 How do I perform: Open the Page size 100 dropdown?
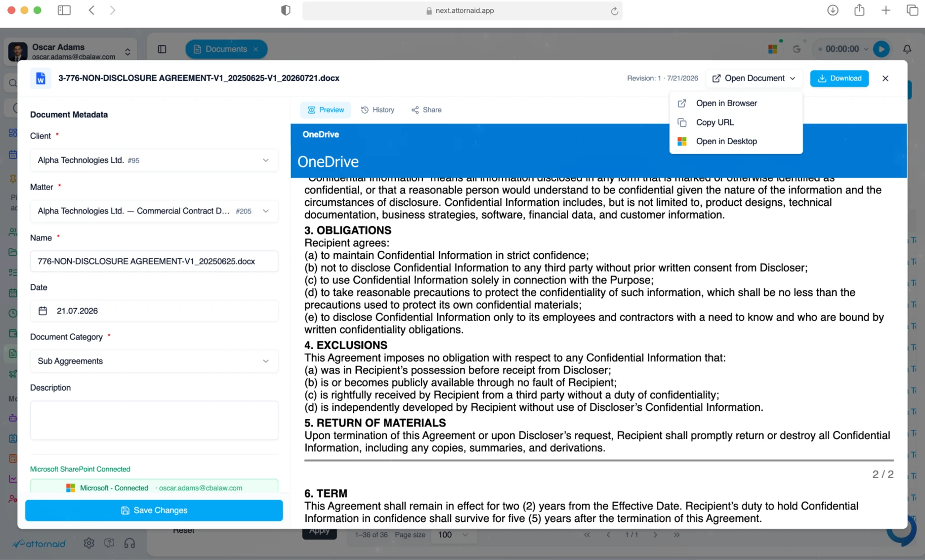pos(453,535)
